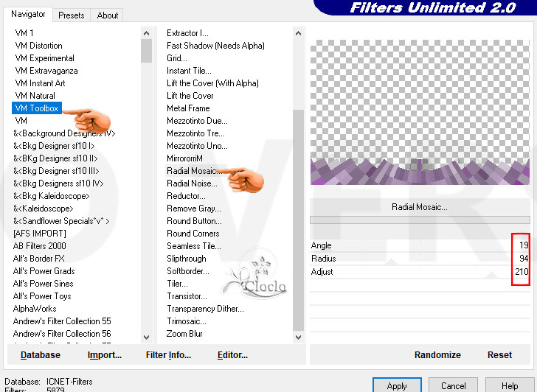
Task: Select Lift the Cover (With Alpha)
Action: click(x=212, y=83)
